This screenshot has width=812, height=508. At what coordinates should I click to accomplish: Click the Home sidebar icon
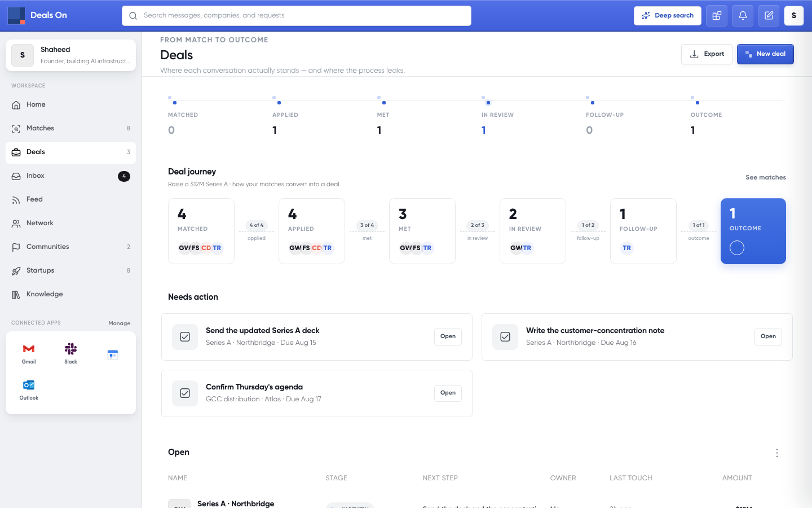pyautogui.click(x=16, y=105)
